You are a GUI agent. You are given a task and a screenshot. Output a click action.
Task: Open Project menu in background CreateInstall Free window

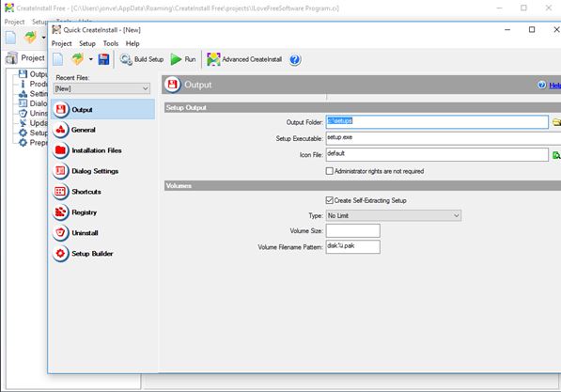(x=14, y=22)
